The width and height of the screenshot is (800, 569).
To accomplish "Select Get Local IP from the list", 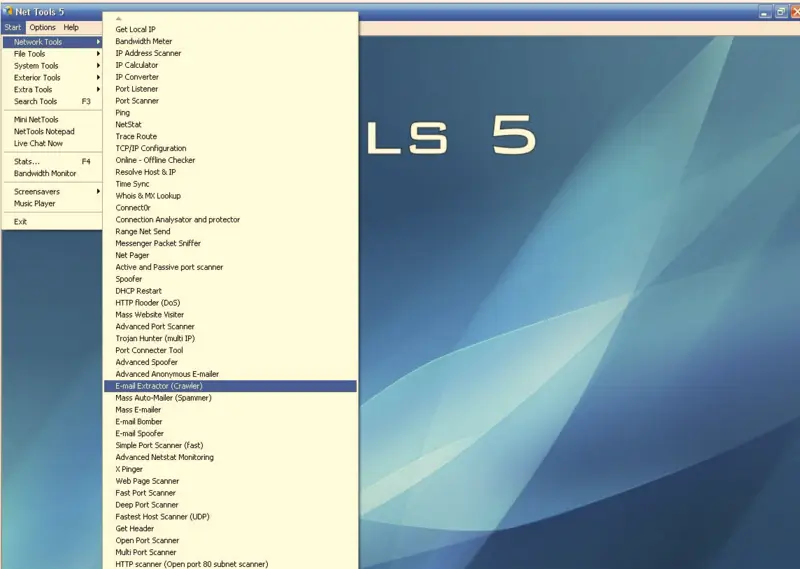I will 135,30.
